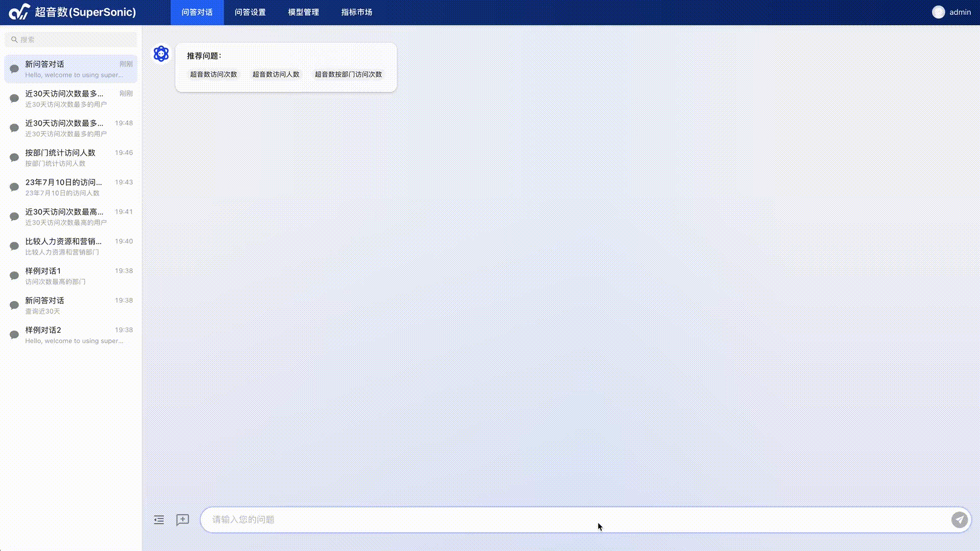The width and height of the screenshot is (980, 551).
Task: Click the new conversation plus icon
Action: tap(182, 519)
